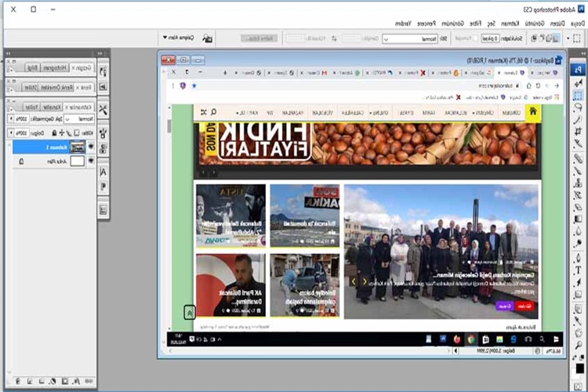This screenshot has height=392, width=588.
Task: Open the Navigator panel options menu
Action: pyautogui.click(x=9, y=69)
